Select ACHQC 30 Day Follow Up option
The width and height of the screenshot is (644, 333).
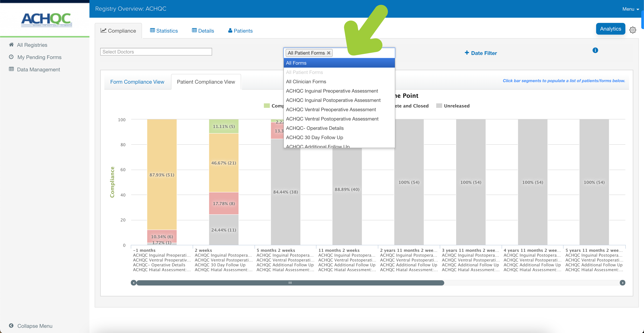pos(314,137)
